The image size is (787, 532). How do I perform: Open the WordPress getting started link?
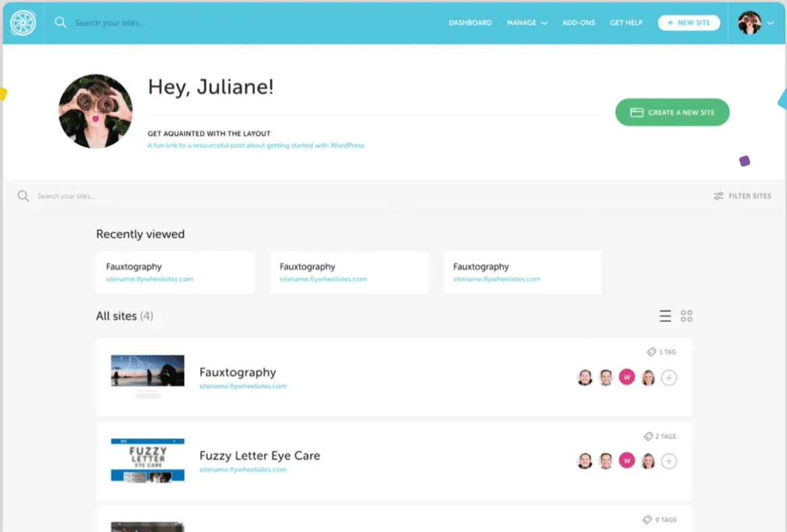pyautogui.click(x=256, y=145)
